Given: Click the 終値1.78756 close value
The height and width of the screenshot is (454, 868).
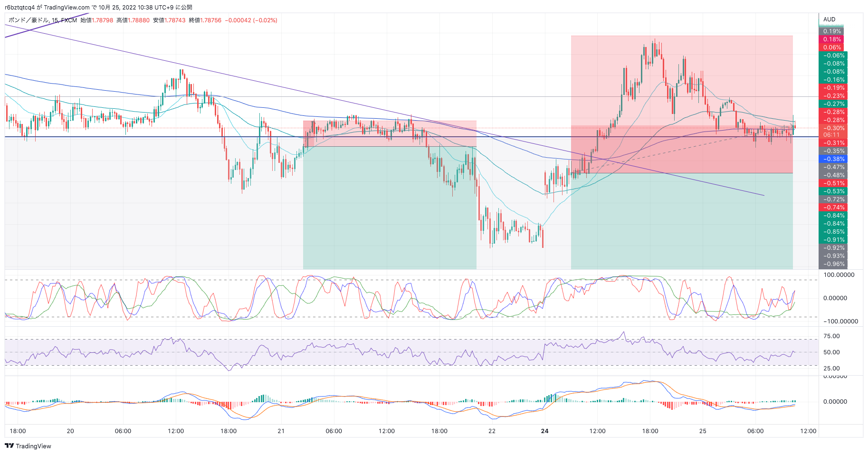Looking at the screenshot, I should (205, 20).
